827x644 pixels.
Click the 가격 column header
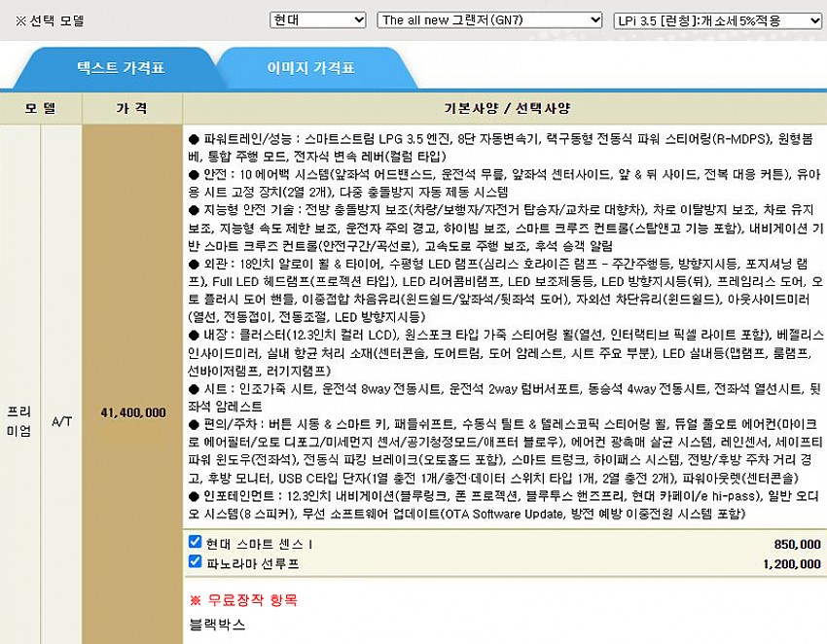pos(131,108)
